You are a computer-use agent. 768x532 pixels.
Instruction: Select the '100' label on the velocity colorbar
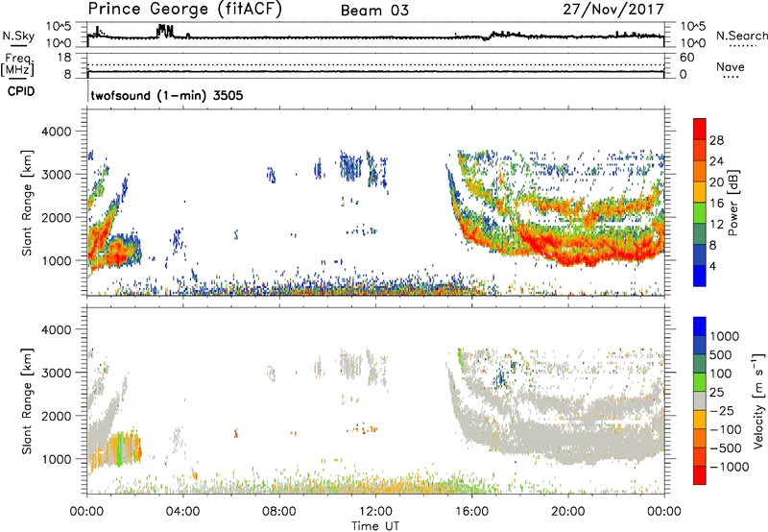(x=721, y=374)
